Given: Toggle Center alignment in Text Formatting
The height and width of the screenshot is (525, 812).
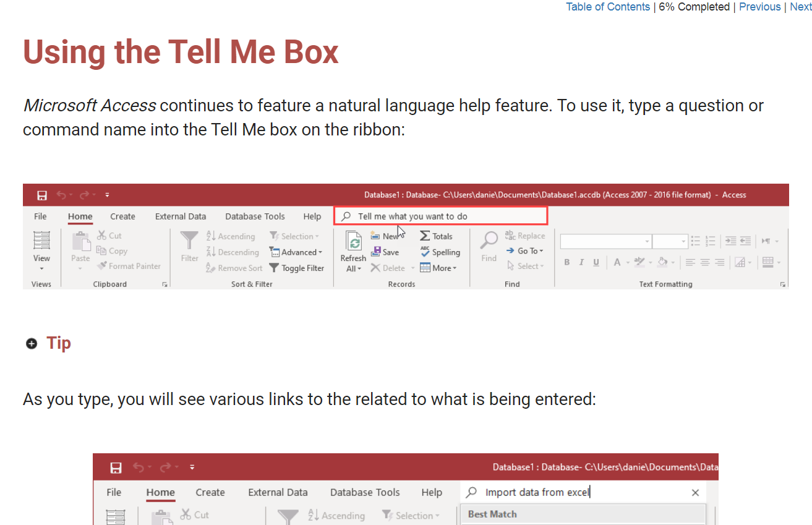Looking at the screenshot, I should tap(705, 263).
